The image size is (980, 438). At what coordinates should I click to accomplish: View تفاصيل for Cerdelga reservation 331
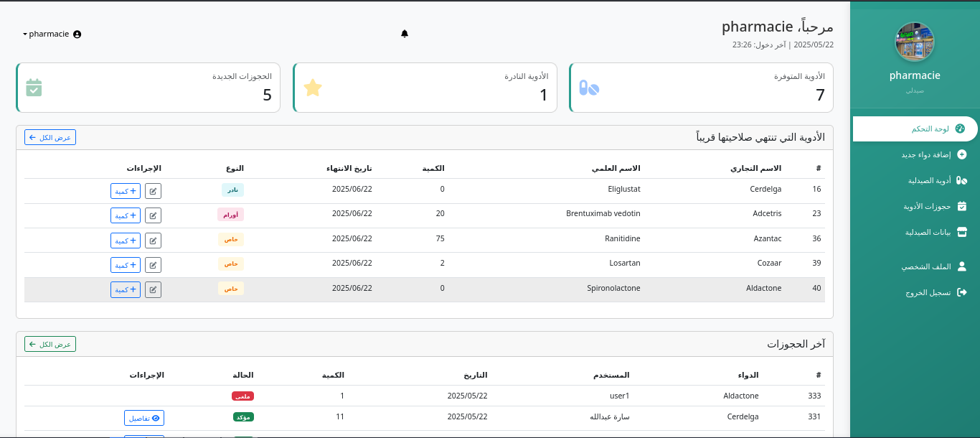point(144,418)
